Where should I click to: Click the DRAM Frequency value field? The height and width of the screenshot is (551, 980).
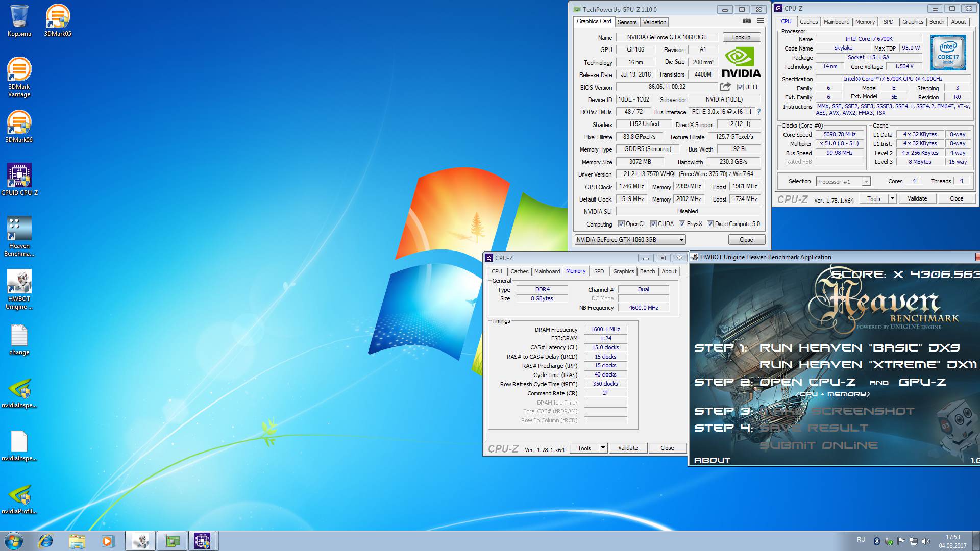click(605, 330)
